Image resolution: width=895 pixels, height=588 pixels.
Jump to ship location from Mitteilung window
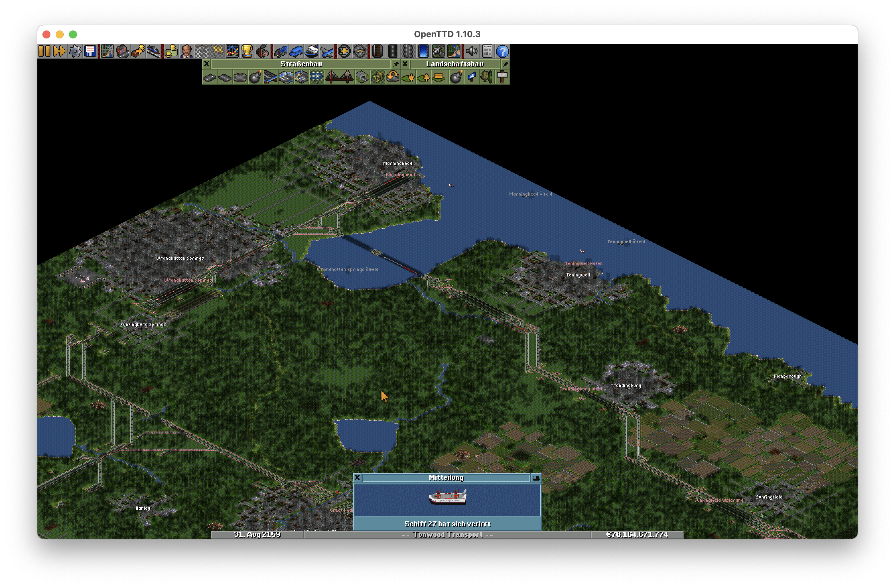tap(536, 478)
